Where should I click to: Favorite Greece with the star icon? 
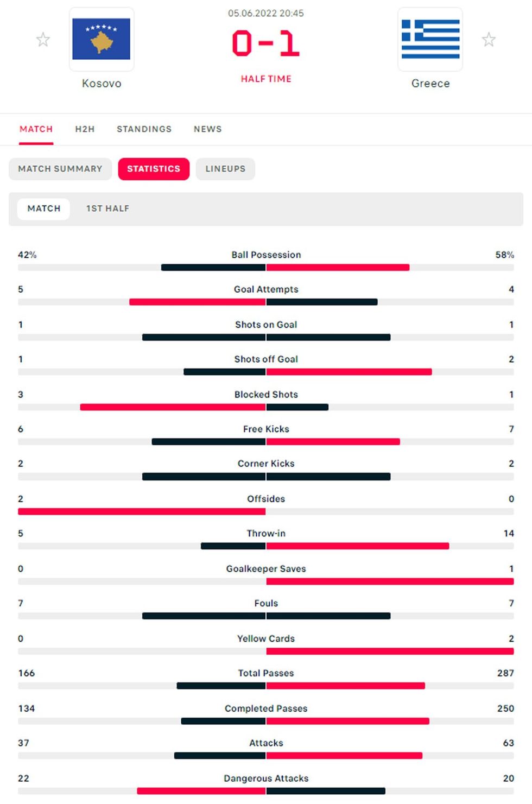(x=489, y=40)
